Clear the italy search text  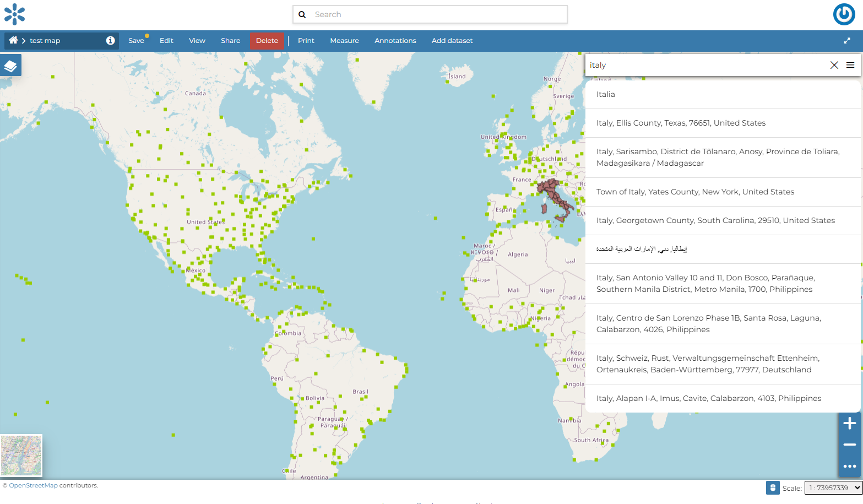click(834, 65)
